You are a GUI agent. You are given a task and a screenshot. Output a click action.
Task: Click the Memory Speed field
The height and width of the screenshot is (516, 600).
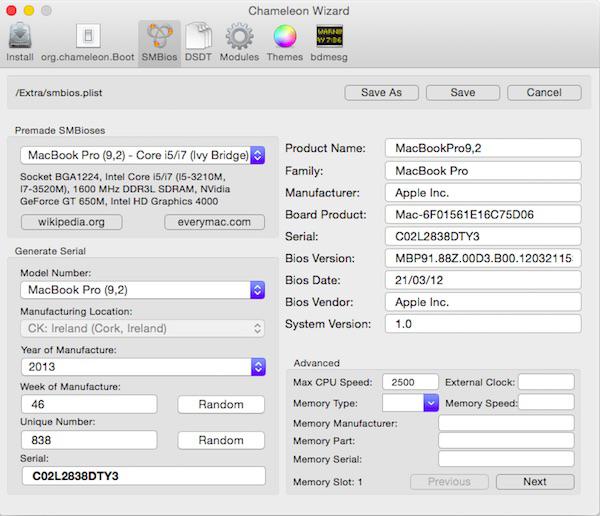coord(546,403)
